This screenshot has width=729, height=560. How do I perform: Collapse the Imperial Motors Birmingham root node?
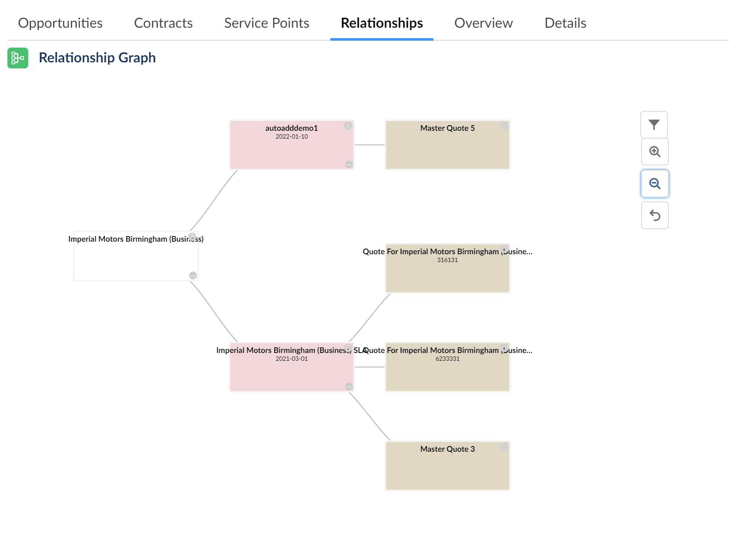pyautogui.click(x=192, y=275)
